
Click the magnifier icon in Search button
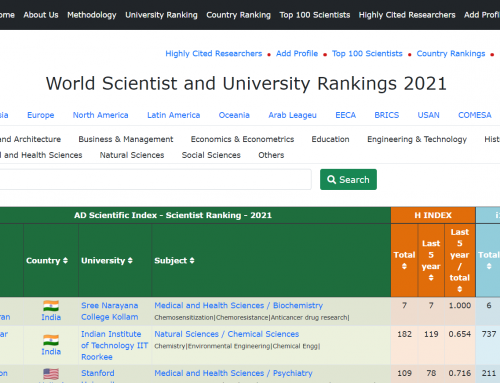coord(331,180)
